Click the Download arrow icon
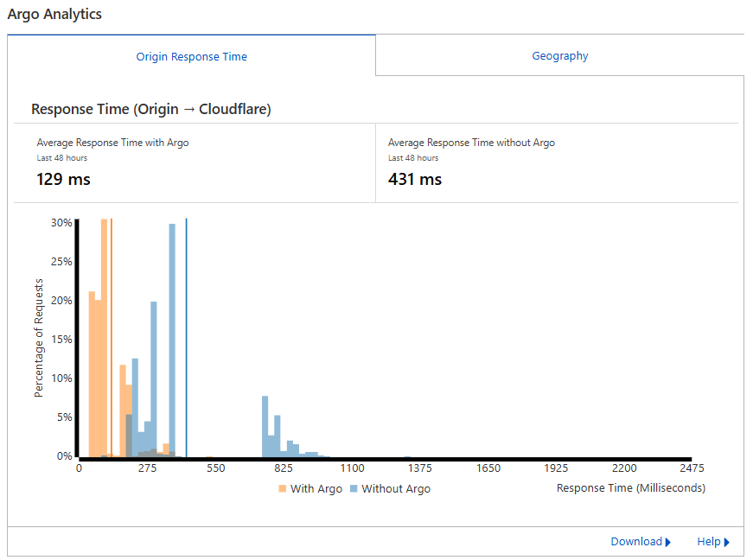The width and height of the screenshot is (753, 560). point(668,542)
